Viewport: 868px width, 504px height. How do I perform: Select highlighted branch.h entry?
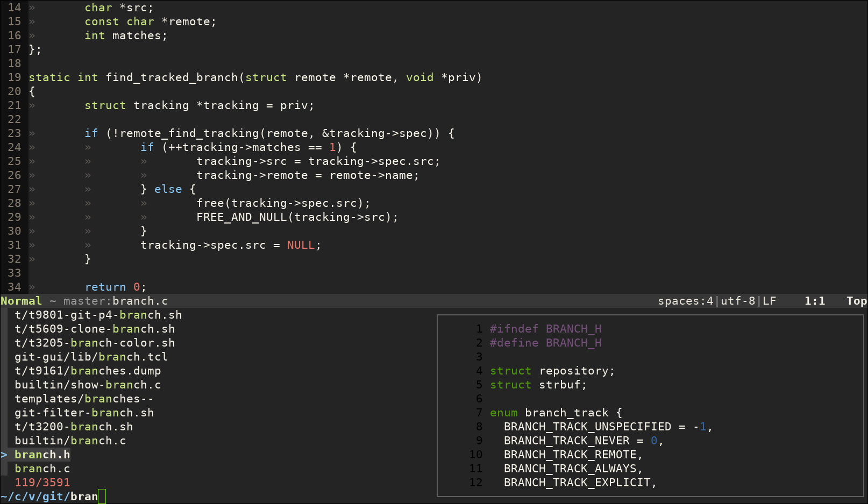pos(42,455)
